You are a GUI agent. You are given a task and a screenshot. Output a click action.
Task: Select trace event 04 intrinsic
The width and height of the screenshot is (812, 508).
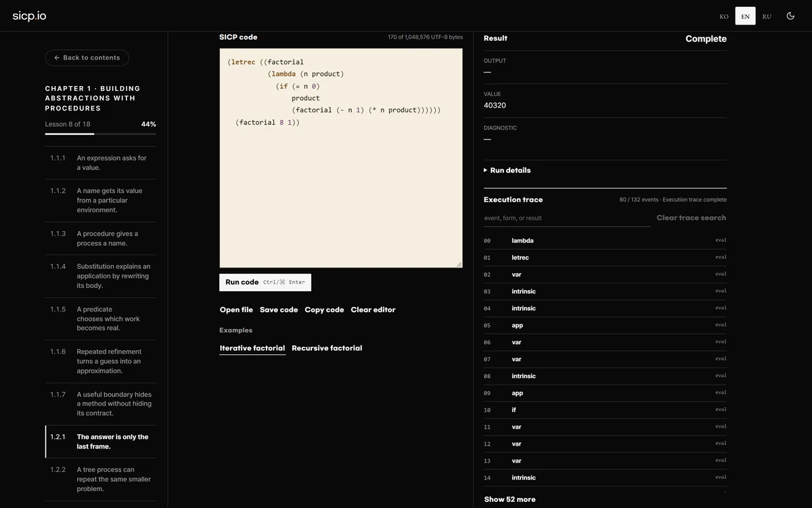[x=605, y=308]
